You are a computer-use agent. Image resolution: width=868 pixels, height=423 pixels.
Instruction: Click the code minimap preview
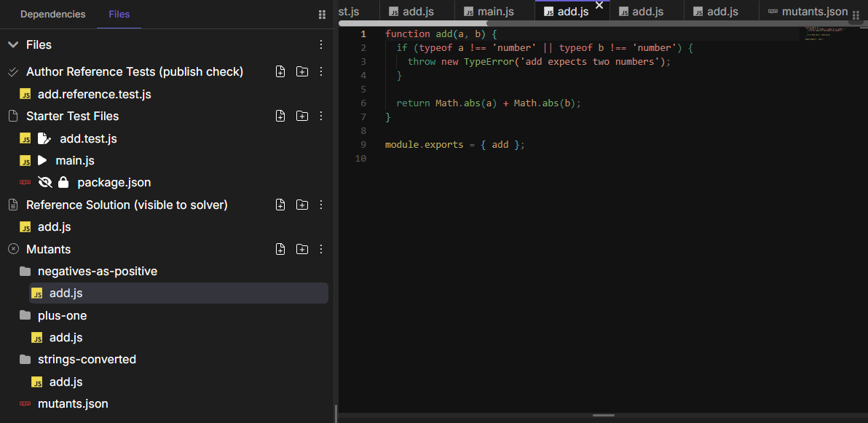(x=826, y=33)
